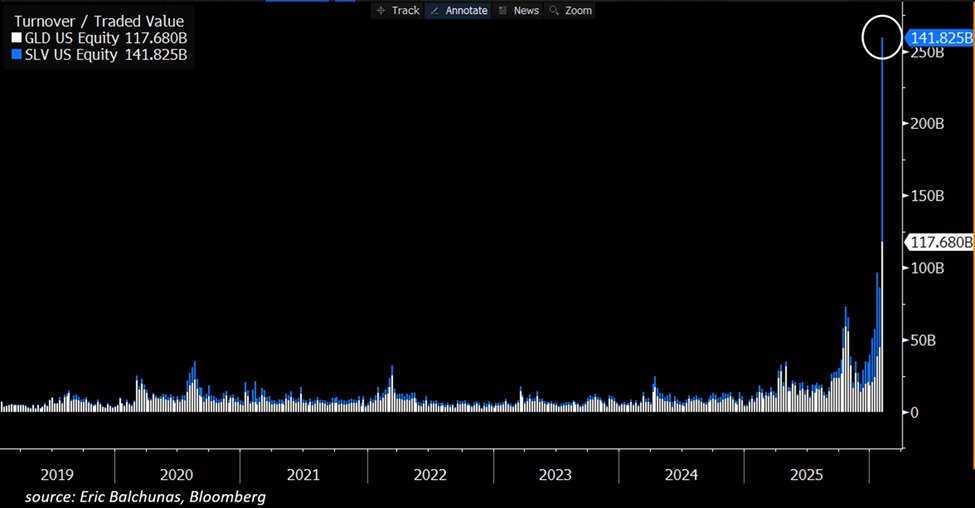Viewport: 975px width, 508px height.
Task: Click the circled peak of the spike
Action: (882, 38)
